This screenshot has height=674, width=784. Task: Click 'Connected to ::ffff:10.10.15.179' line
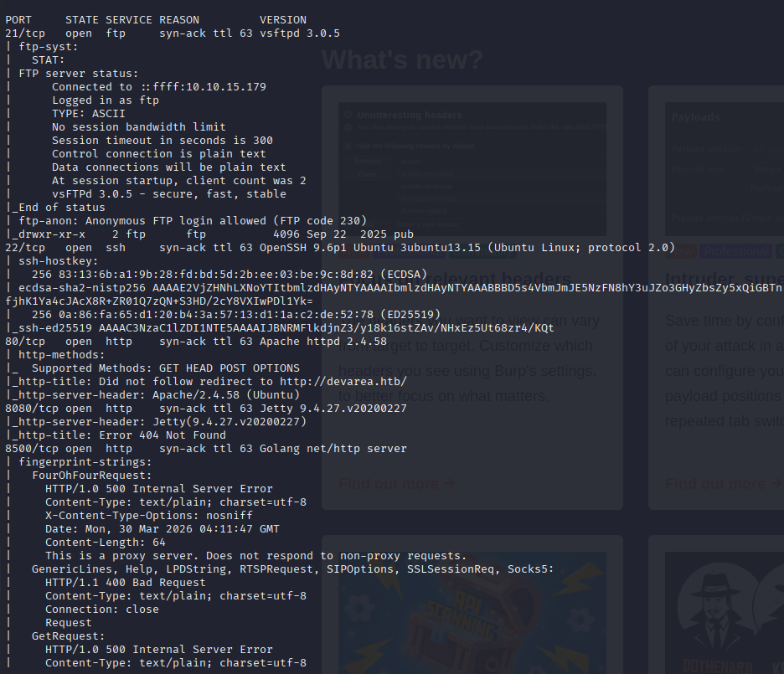pyautogui.click(x=159, y=87)
